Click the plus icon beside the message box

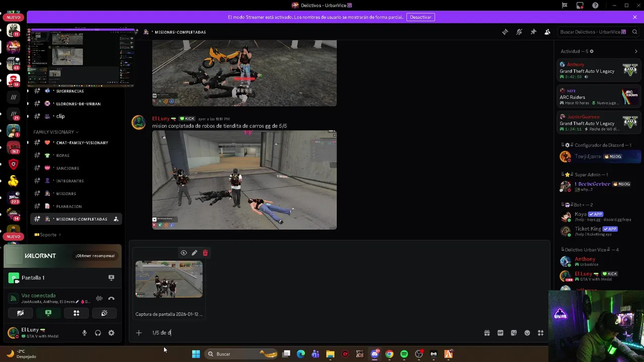click(x=139, y=332)
